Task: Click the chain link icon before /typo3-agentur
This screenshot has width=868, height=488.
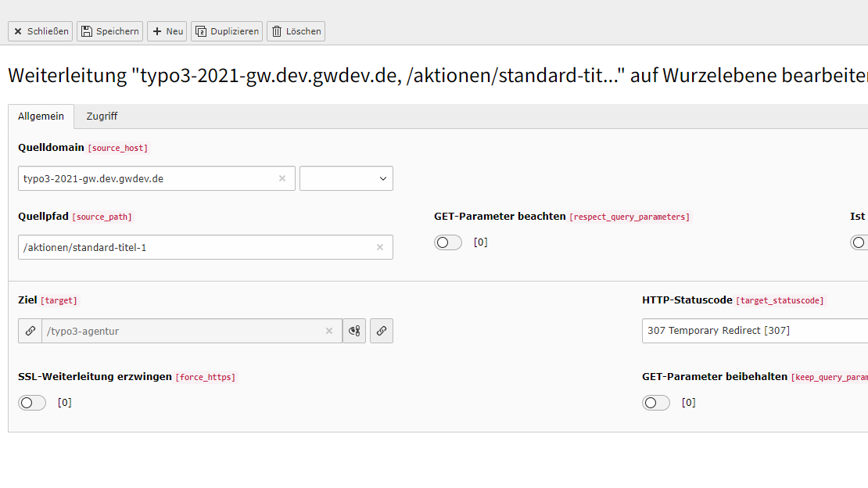Action: coord(30,330)
